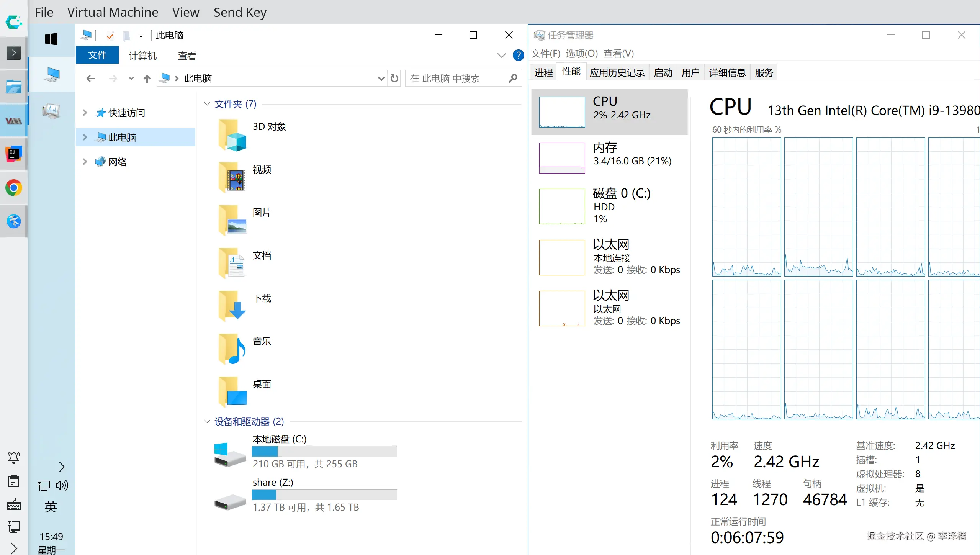Screen dimensions: 980x555
Task: Expand the ribbon with the chevron
Action: pos(501,56)
